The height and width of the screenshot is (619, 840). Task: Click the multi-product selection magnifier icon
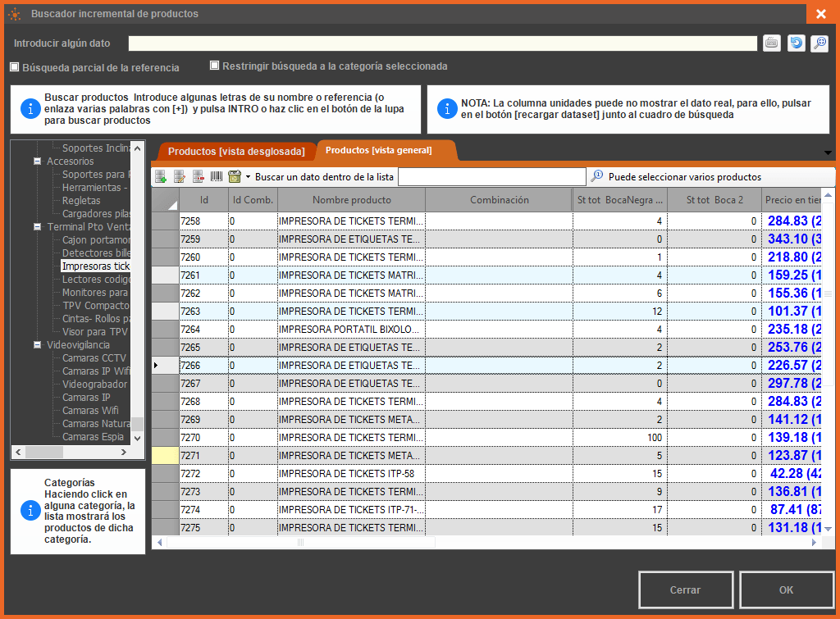pos(597,176)
